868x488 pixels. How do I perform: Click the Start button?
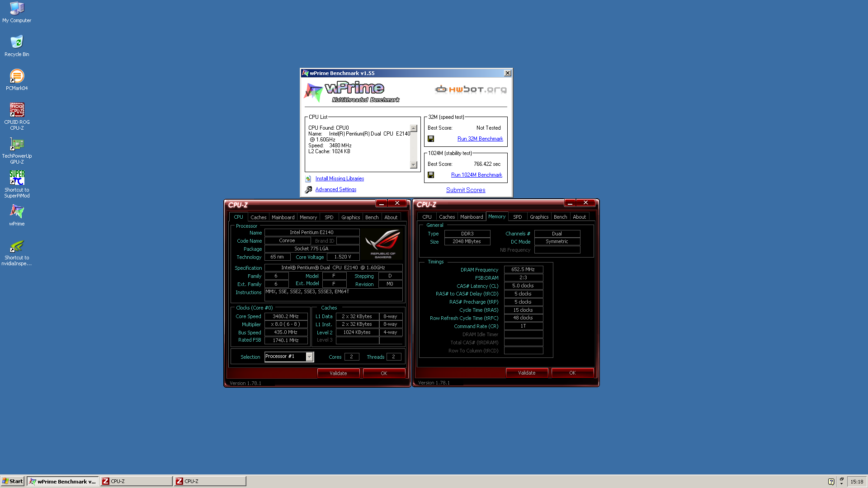(12, 481)
